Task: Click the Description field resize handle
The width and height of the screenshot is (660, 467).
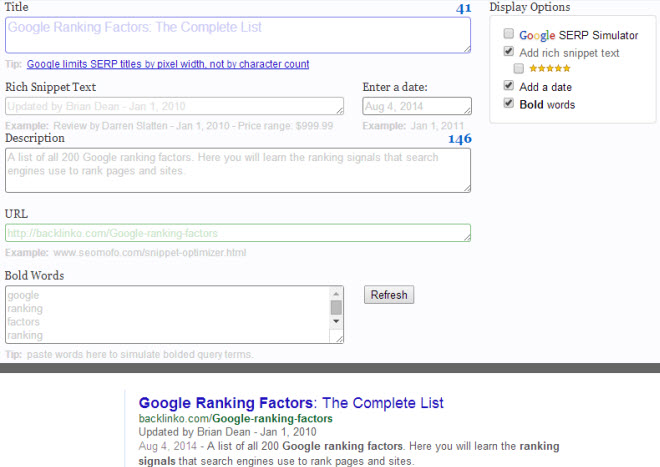Action: click(x=467, y=189)
